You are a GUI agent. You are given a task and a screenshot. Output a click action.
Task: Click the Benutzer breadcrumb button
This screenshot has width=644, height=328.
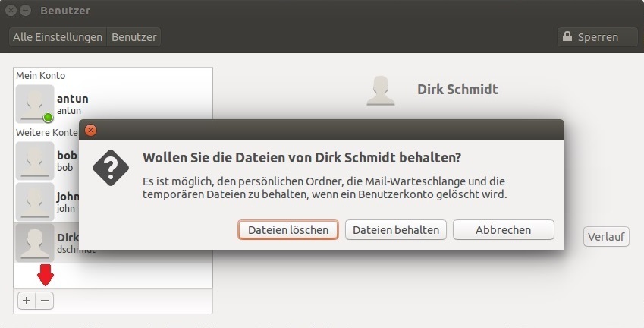pyautogui.click(x=134, y=37)
